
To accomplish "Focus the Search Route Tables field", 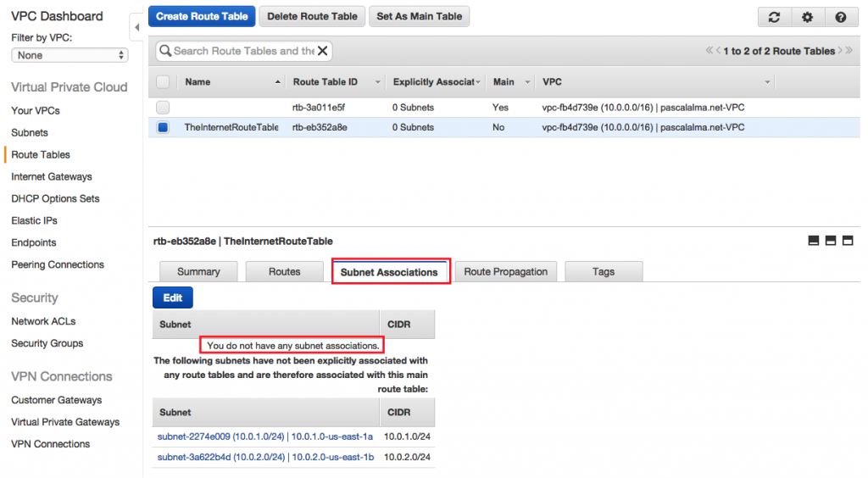I will pos(242,51).
